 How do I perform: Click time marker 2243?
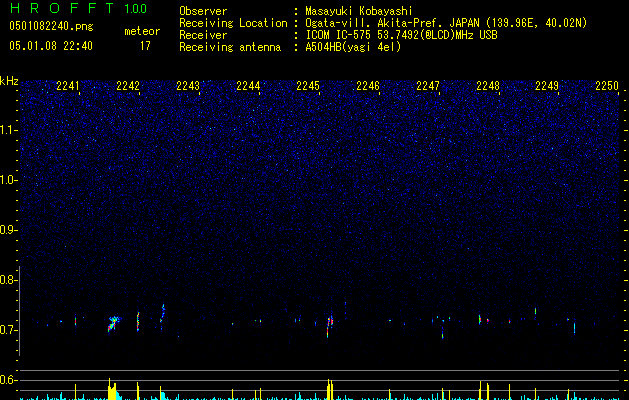tap(188, 86)
